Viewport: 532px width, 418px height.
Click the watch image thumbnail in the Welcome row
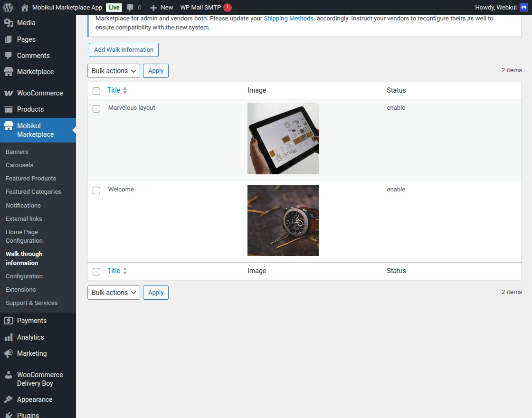pos(283,220)
